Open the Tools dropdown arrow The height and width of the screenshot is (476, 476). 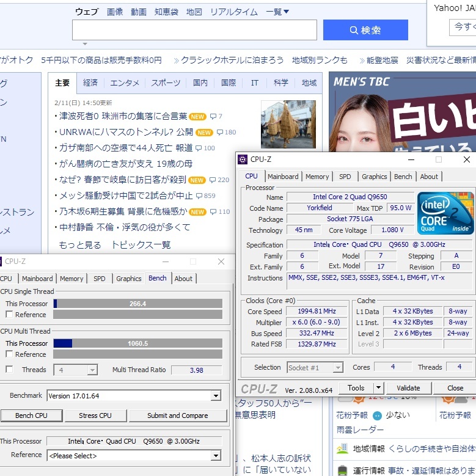(379, 387)
